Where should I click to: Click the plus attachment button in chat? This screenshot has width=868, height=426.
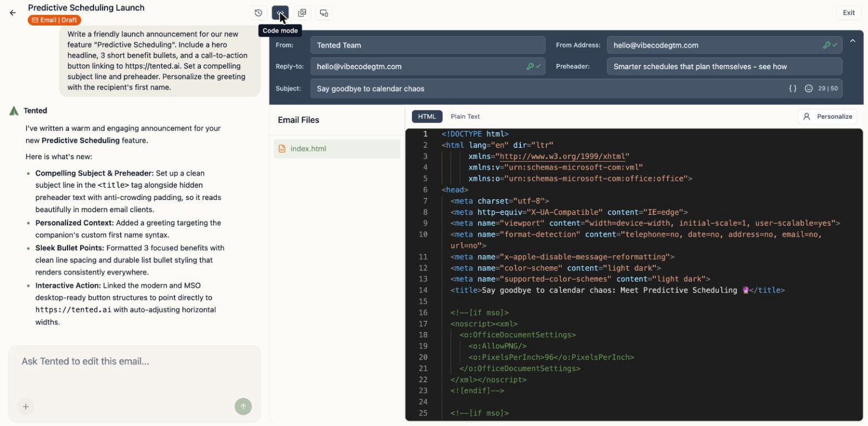click(25, 407)
